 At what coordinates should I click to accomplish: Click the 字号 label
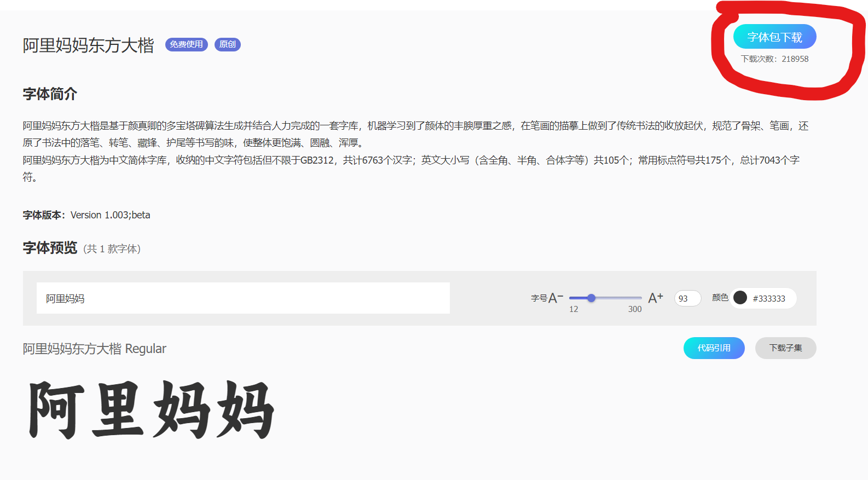tap(539, 298)
